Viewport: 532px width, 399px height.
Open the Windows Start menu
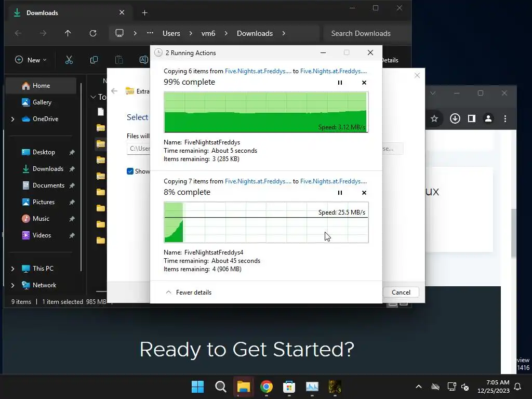[x=197, y=387]
